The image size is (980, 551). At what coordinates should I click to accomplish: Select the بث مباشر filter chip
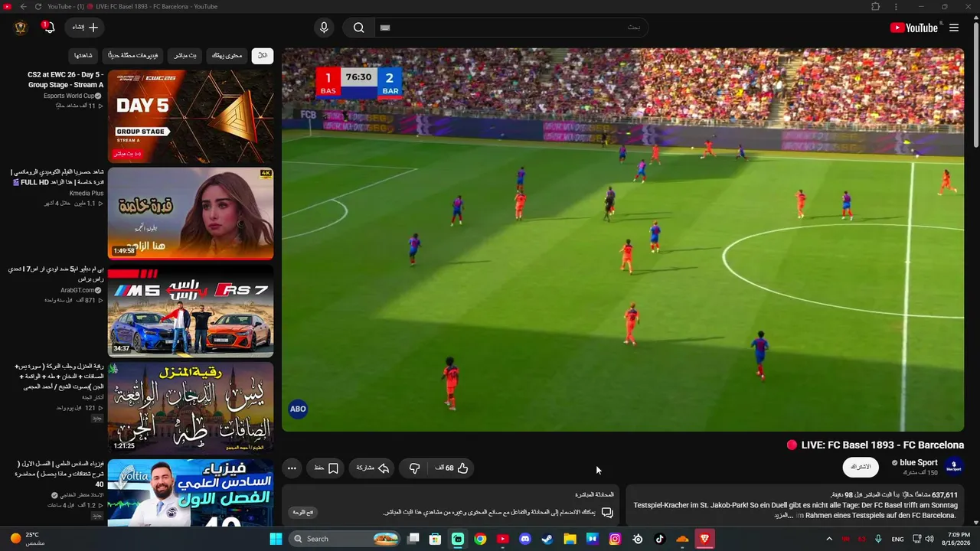click(x=185, y=56)
